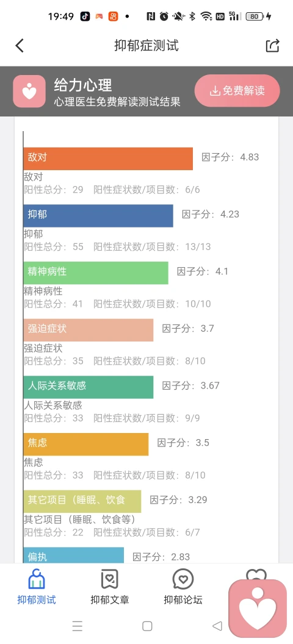
Task: Click the 免费解读 button
Action: click(x=237, y=91)
